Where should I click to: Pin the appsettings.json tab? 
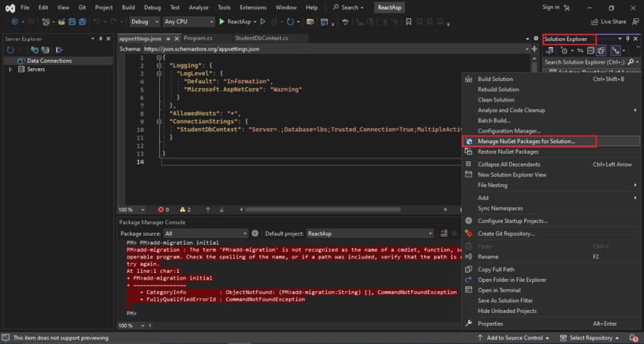[x=168, y=37]
